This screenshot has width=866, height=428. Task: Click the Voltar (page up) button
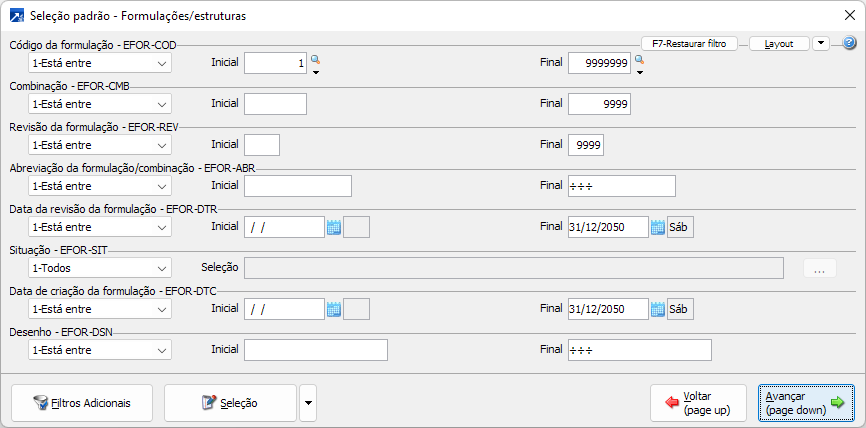(x=698, y=403)
